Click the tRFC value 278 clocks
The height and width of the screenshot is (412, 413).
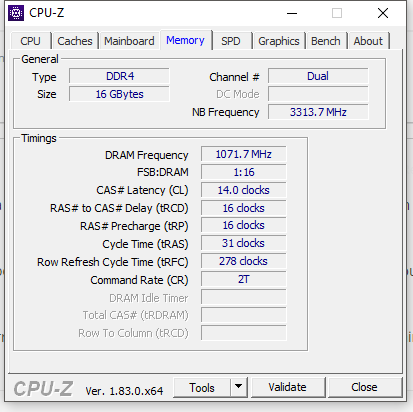(x=244, y=261)
